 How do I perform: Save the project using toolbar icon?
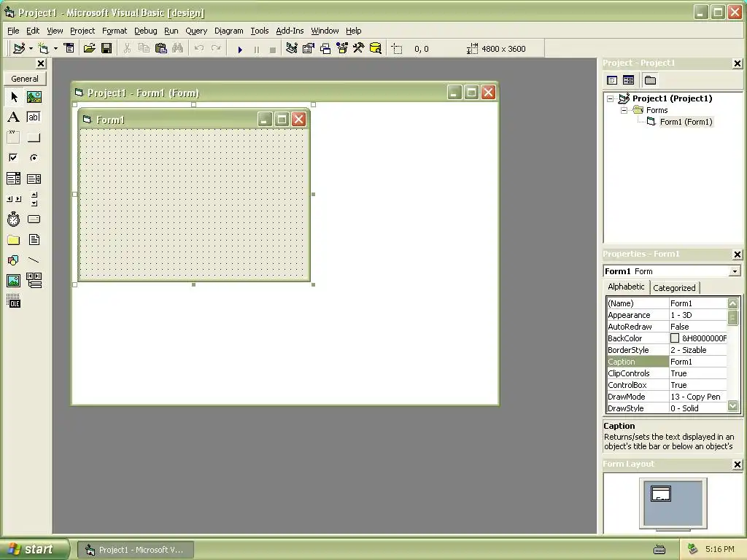pos(107,48)
